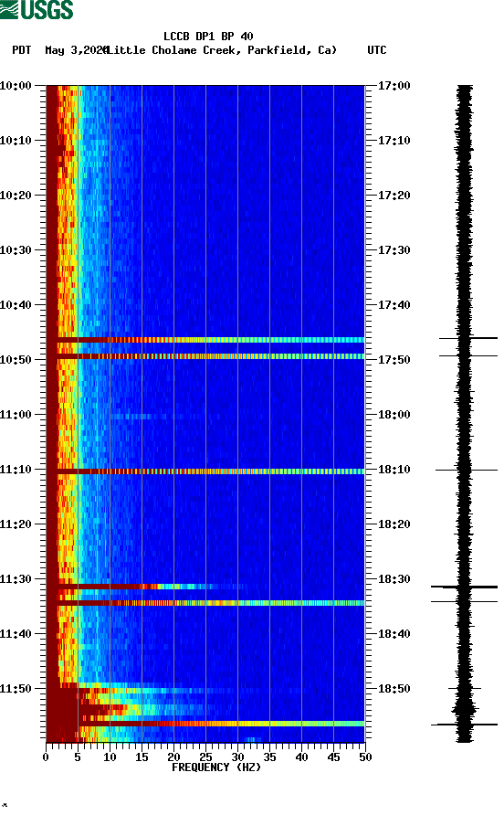Screen dimensions: 504x815
Task: Click the station name 'Little Cholame Creek, Parkfield, Ca'
Action: [222, 50]
